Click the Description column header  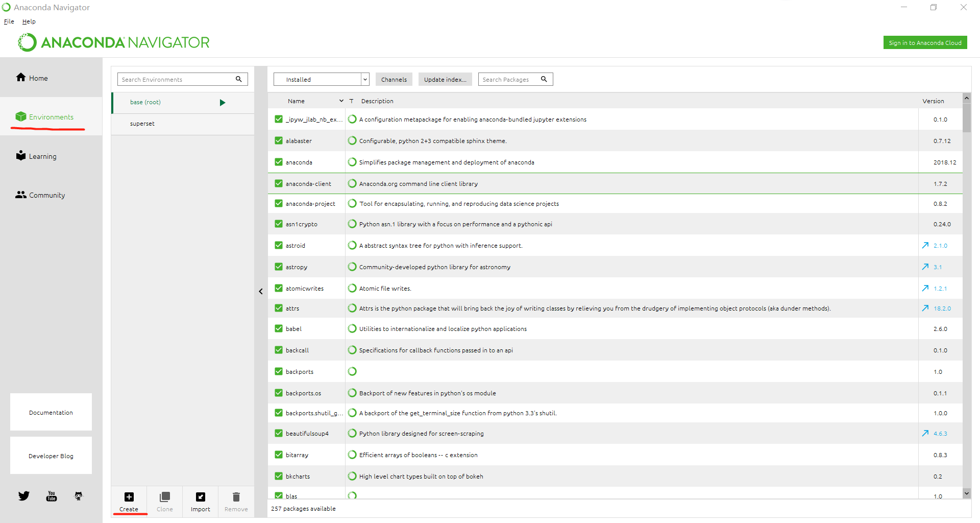click(378, 101)
